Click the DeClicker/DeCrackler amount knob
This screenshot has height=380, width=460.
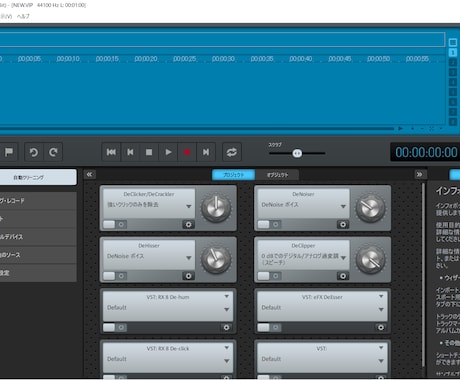[x=216, y=208]
